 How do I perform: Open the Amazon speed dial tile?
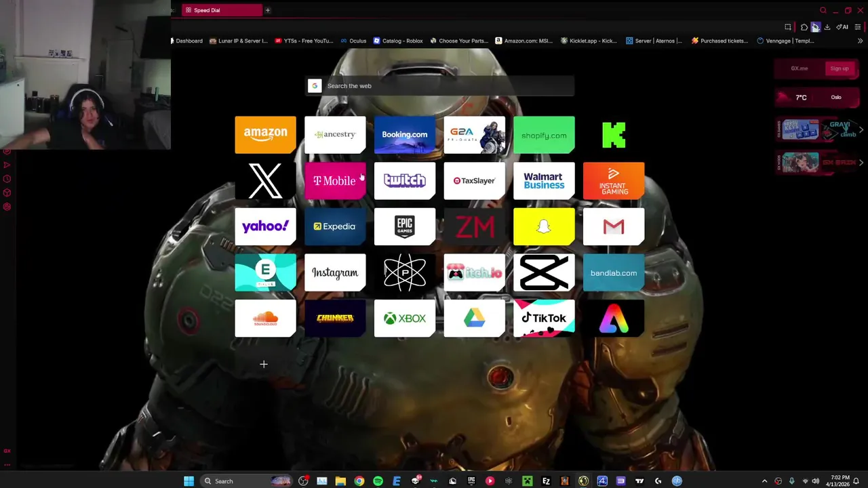click(x=265, y=134)
